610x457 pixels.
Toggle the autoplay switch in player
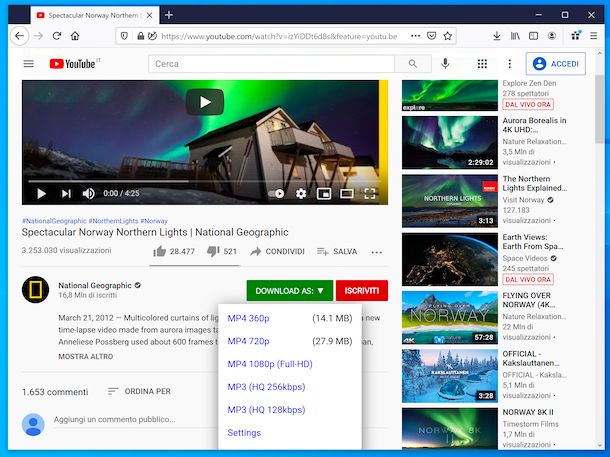[x=277, y=193]
